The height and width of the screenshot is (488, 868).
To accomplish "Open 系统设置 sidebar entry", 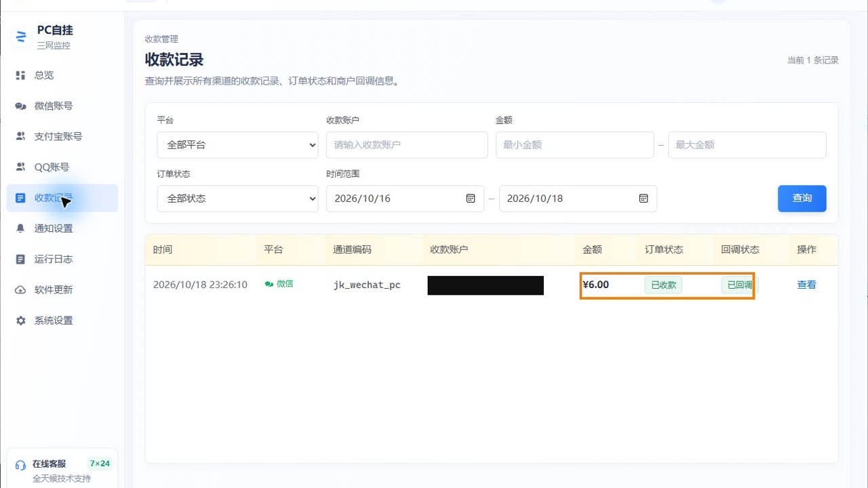I will pyautogui.click(x=62, y=321).
